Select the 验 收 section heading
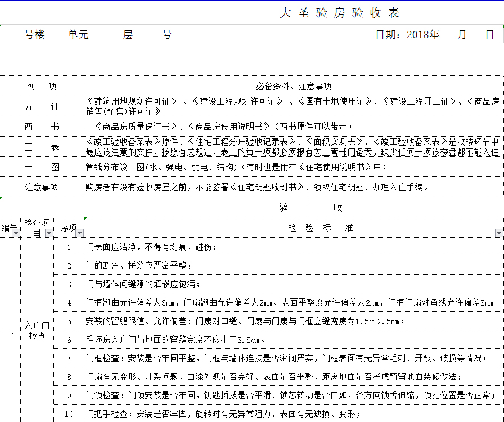The image size is (504, 422). point(311,207)
